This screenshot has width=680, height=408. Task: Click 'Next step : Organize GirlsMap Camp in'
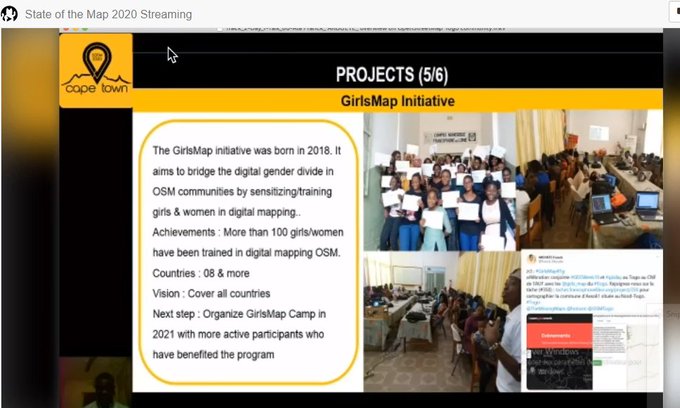239,314
